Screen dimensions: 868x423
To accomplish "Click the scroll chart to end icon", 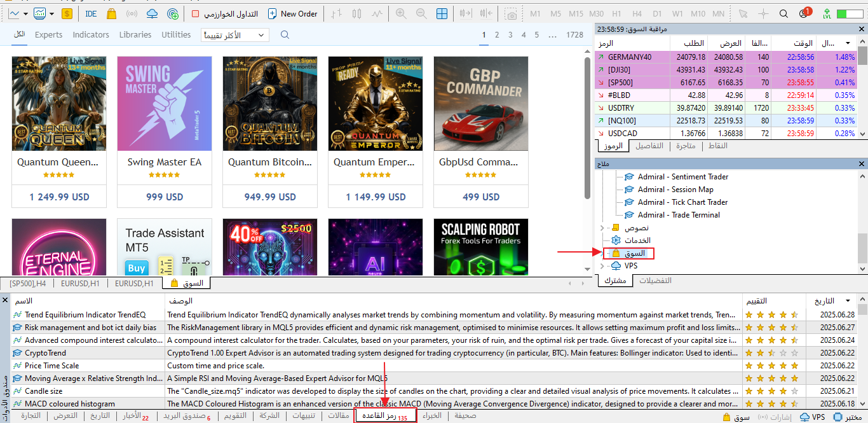I will pos(466,13).
